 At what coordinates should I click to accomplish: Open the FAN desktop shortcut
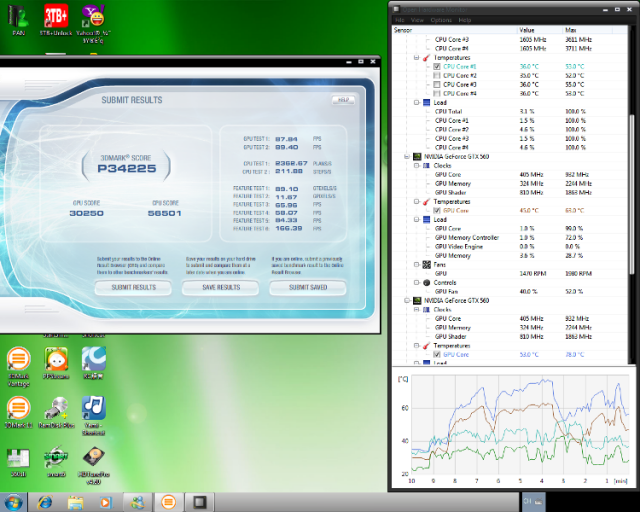point(18,20)
